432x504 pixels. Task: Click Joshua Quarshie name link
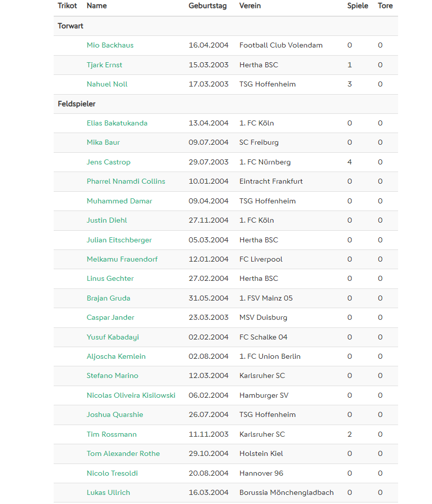[115, 414]
